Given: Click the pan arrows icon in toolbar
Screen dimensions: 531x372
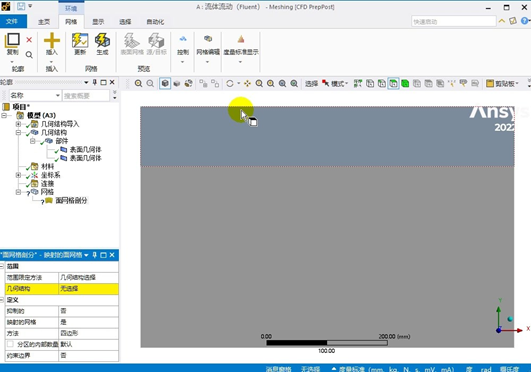Looking at the screenshot, I should pos(247,83).
